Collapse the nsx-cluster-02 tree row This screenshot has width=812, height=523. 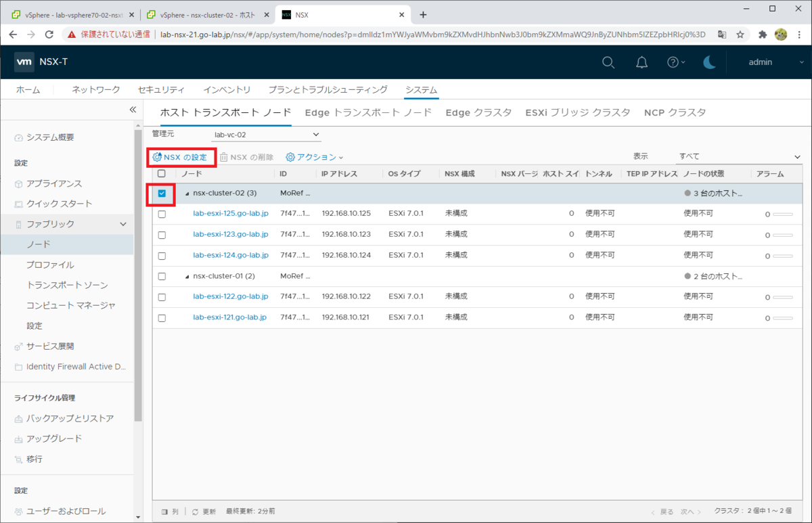pos(187,194)
